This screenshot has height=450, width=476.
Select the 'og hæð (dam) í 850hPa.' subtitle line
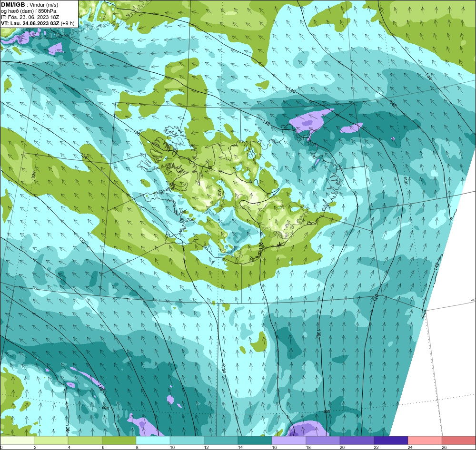[29, 11]
